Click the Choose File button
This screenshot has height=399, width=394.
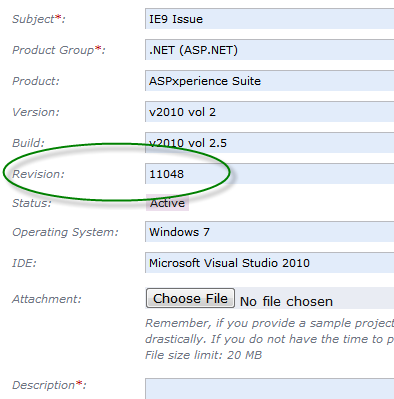(x=190, y=298)
